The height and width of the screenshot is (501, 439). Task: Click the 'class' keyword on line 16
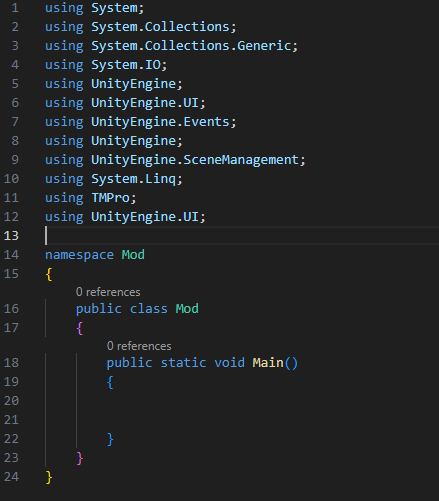pos(149,309)
